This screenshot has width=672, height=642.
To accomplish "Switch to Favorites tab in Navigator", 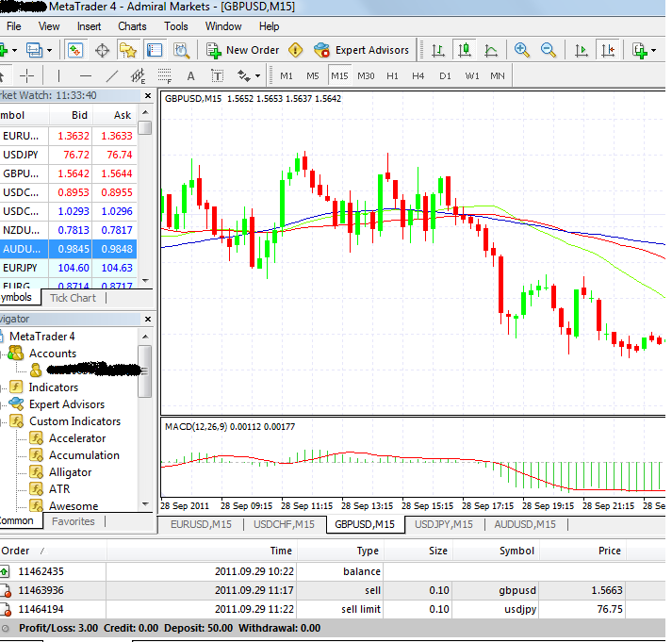I will click(73, 521).
